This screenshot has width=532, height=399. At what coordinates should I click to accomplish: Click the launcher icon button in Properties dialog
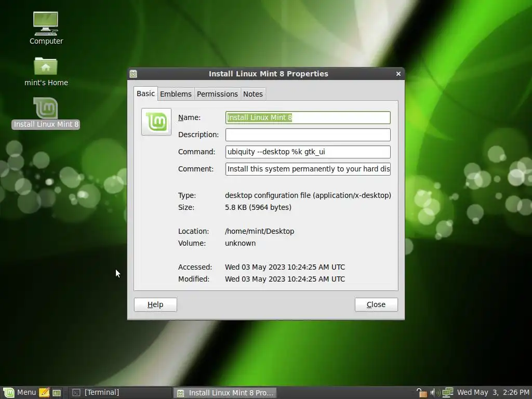tap(156, 122)
